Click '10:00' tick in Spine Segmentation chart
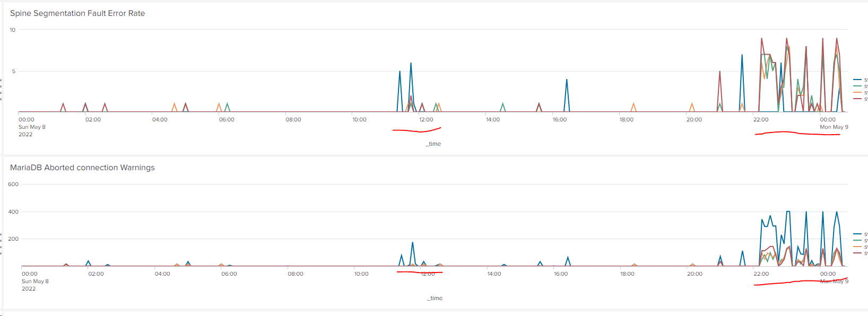The width and height of the screenshot is (868, 316). pyautogui.click(x=359, y=119)
